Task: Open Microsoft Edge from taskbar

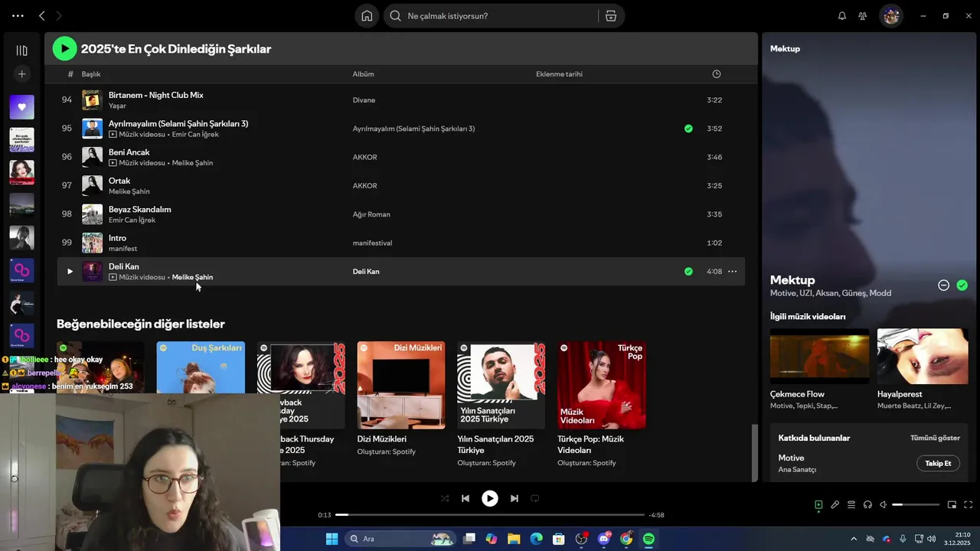Action: (536, 539)
